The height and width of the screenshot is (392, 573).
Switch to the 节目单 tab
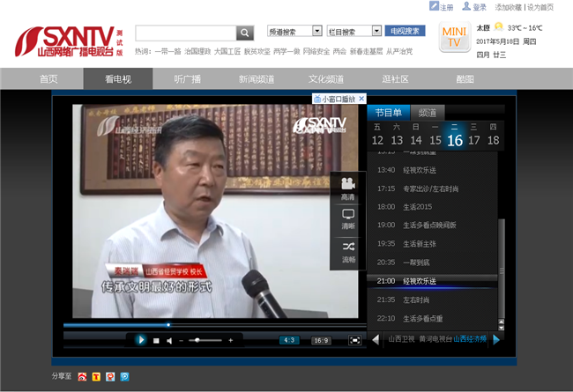coord(389,113)
